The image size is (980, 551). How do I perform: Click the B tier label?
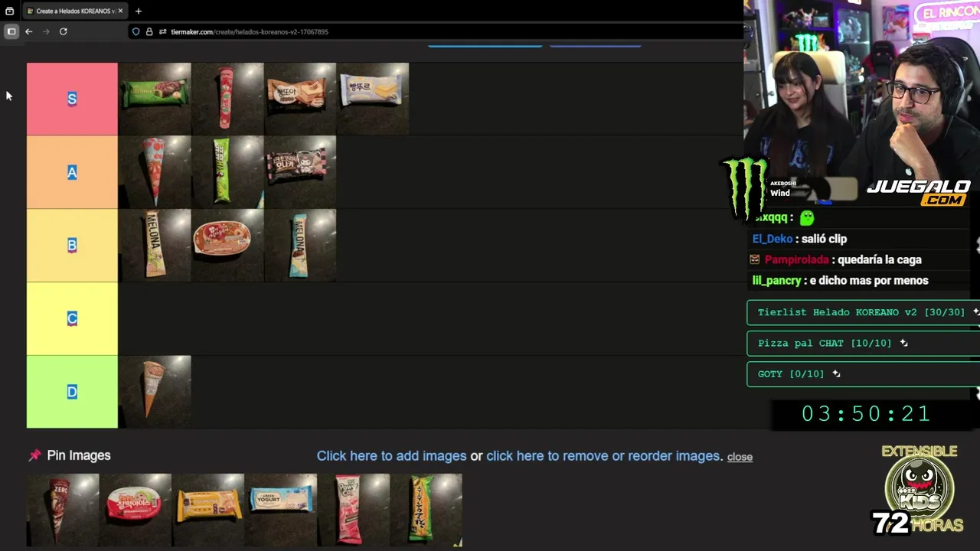(x=72, y=245)
